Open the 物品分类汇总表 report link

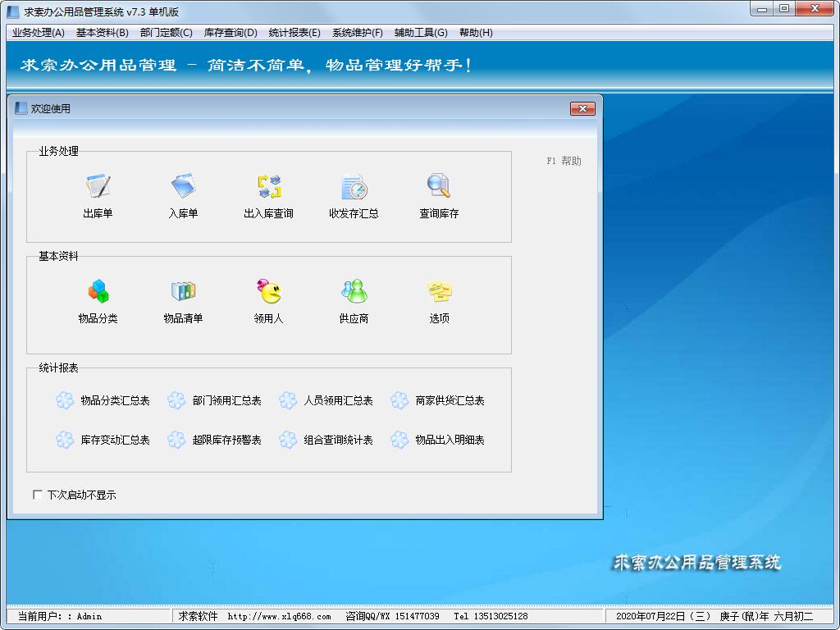(x=115, y=400)
